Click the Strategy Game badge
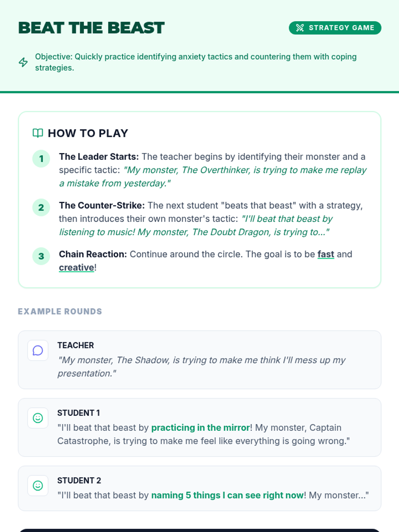The height and width of the screenshot is (532, 399). coord(335,28)
